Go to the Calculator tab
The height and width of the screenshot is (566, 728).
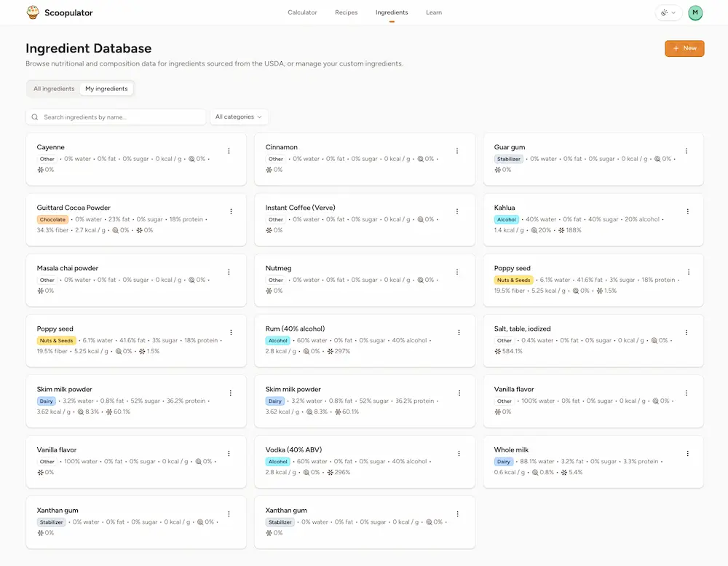(302, 12)
